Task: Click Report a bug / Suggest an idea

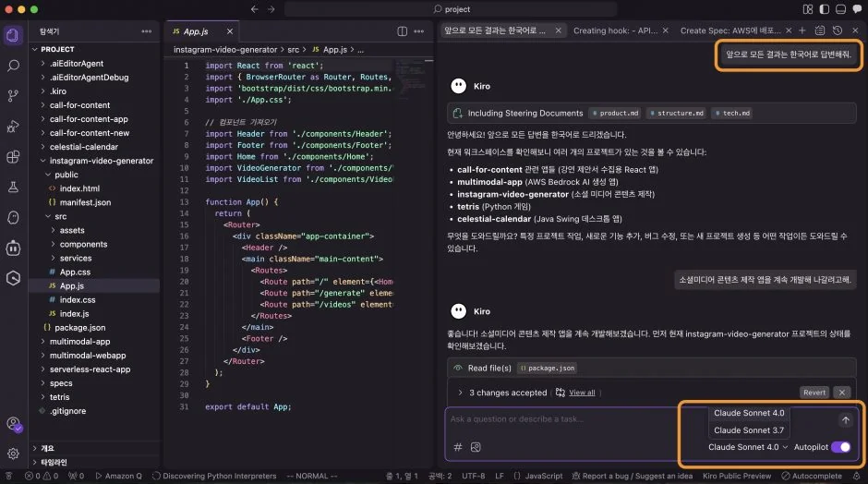Action: [632, 477]
